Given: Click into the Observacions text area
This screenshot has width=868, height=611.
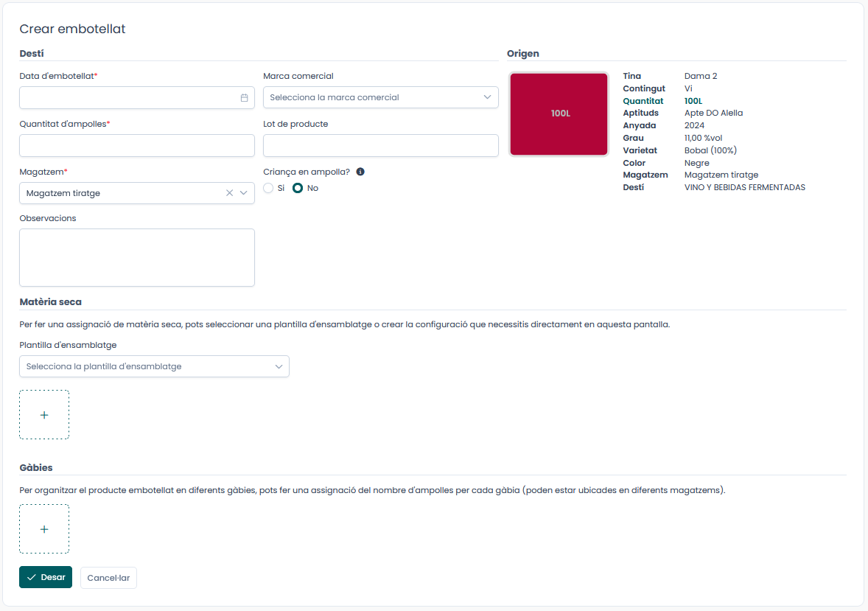Looking at the screenshot, I should [x=137, y=257].
